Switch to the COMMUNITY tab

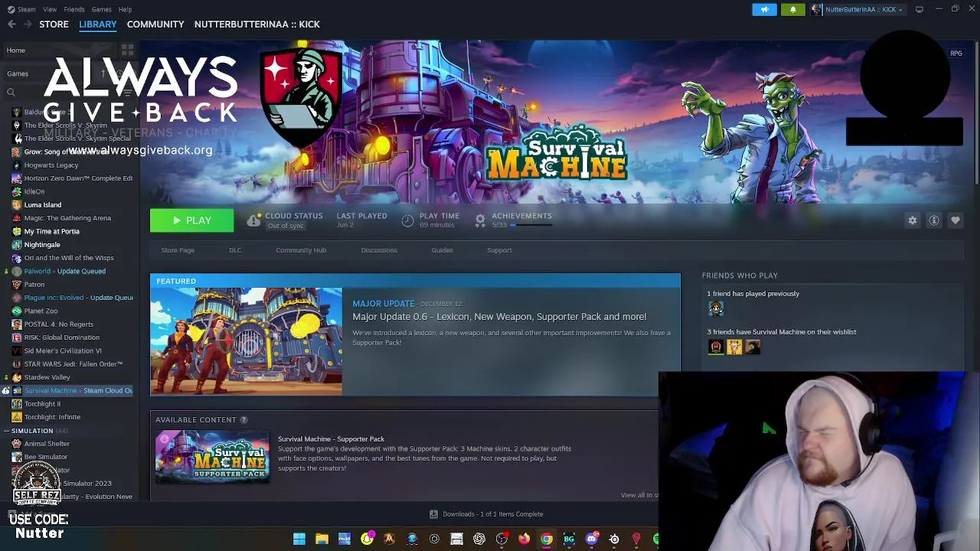(x=155, y=24)
